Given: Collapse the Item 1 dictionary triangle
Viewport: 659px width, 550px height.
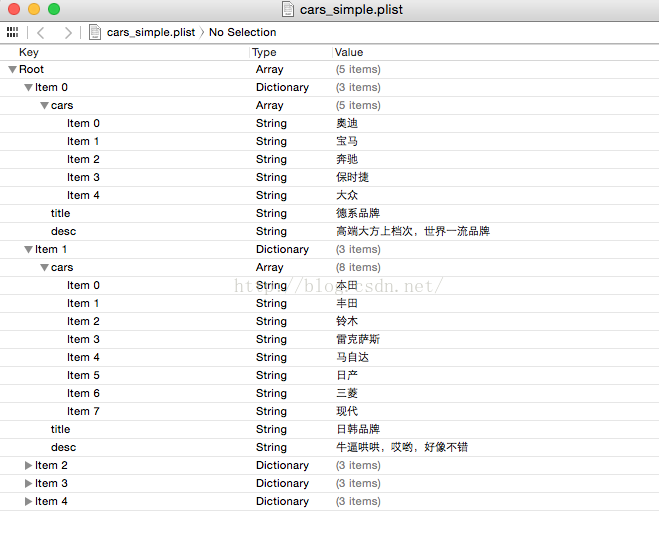Looking at the screenshot, I should [29, 250].
